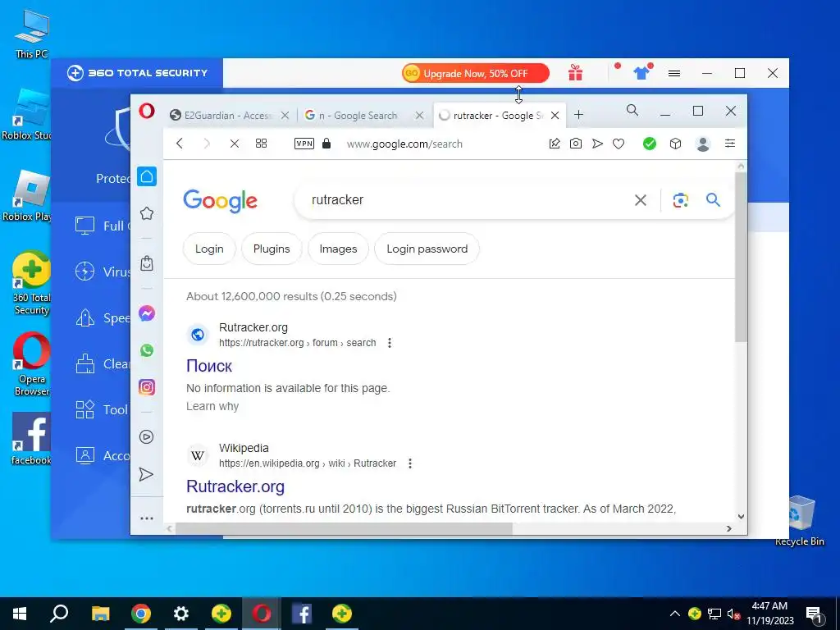This screenshot has height=630, width=840.
Task: Click the Google logo
Action: click(220, 201)
